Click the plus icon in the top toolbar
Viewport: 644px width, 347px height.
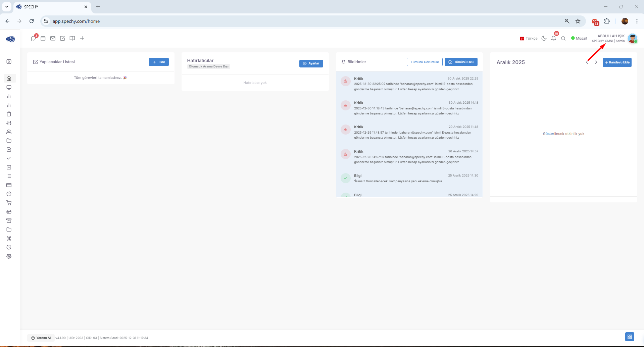tap(82, 38)
